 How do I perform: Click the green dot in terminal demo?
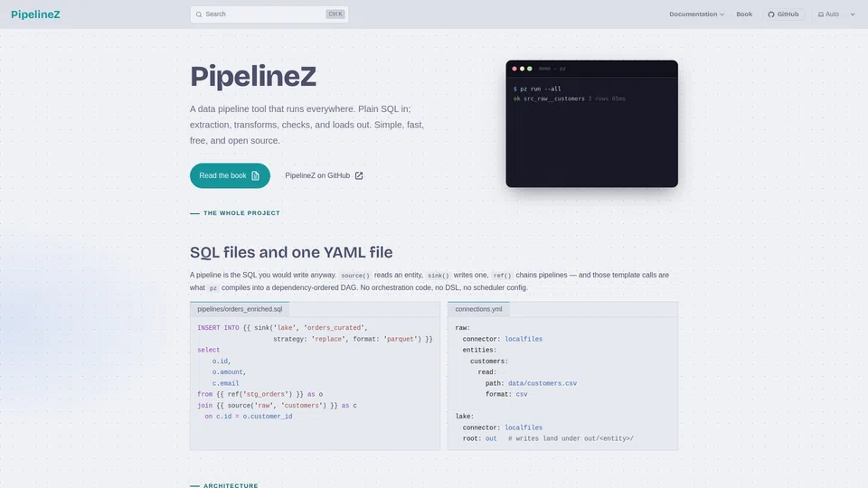(x=530, y=69)
